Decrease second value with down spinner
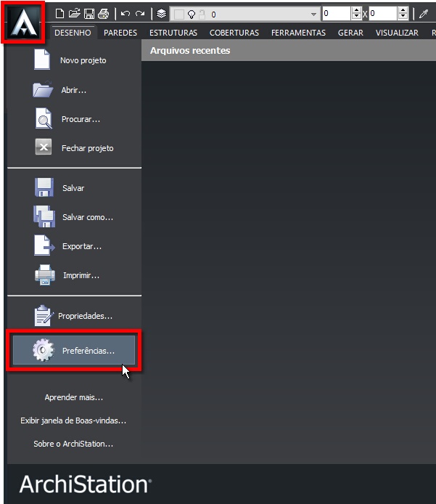This screenshot has width=436, height=504. 403,17
